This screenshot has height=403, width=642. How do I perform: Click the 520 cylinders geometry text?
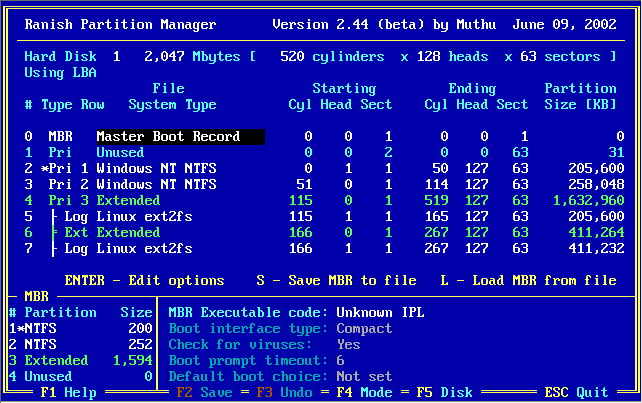pos(332,56)
